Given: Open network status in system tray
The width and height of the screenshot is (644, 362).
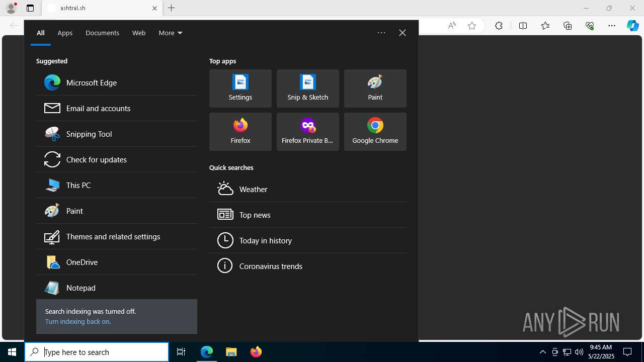Looking at the screenshot, I should tap(567, 352).
